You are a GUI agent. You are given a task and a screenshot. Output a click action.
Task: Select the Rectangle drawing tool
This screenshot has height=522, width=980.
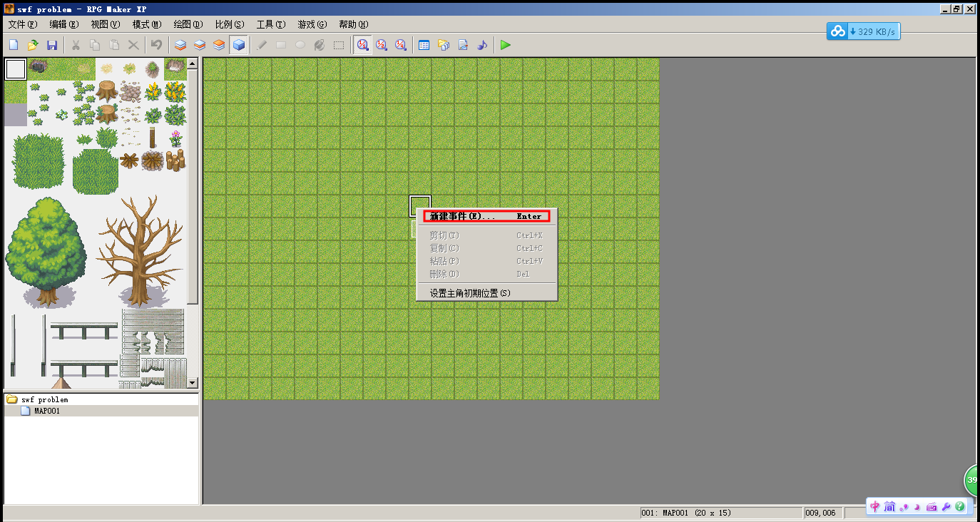281,45
